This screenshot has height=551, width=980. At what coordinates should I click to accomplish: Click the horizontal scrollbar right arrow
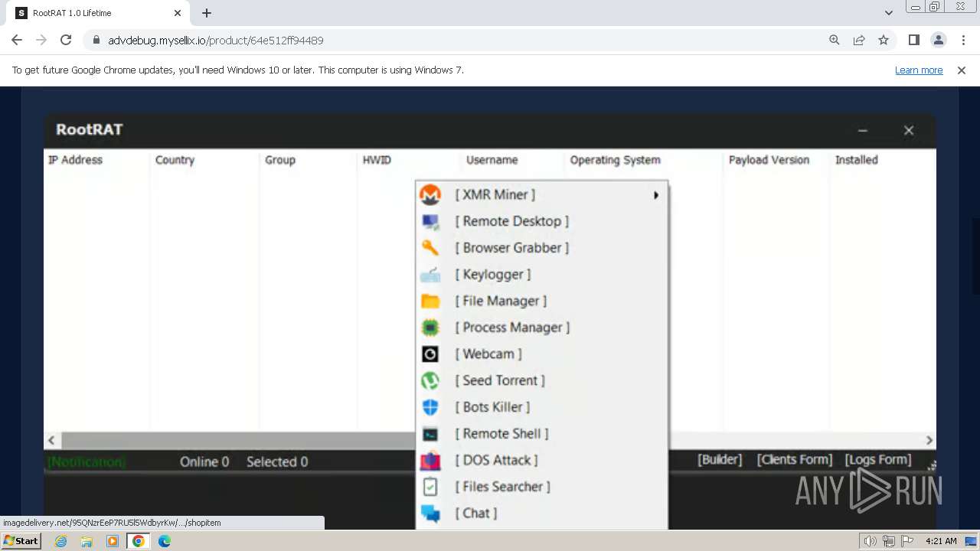[929, 441]
